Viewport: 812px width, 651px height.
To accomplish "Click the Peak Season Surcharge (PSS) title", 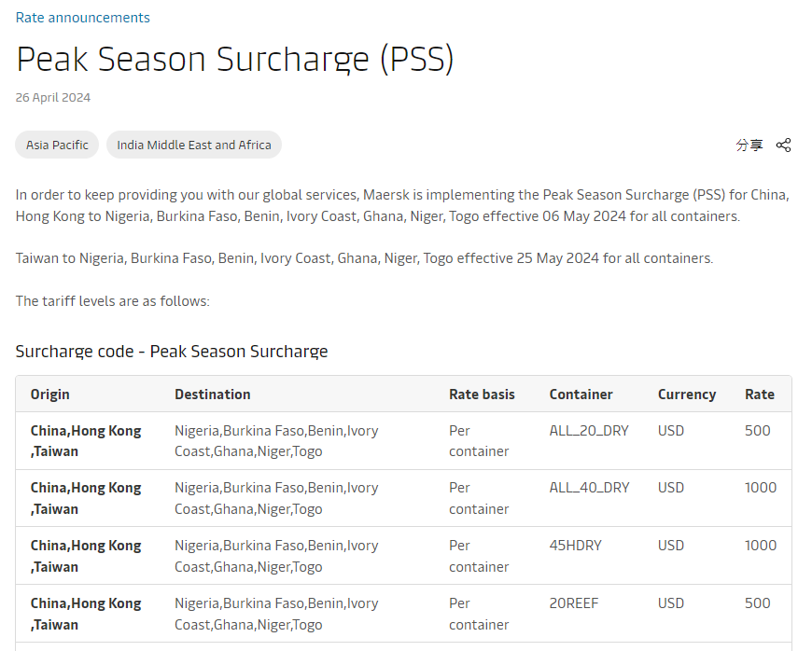I will (235, 59).
